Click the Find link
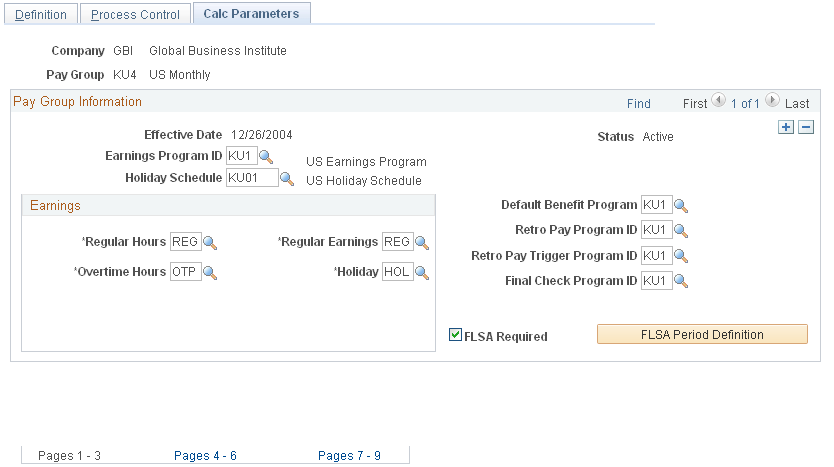The image size is (834, 467). coord(638,104)
